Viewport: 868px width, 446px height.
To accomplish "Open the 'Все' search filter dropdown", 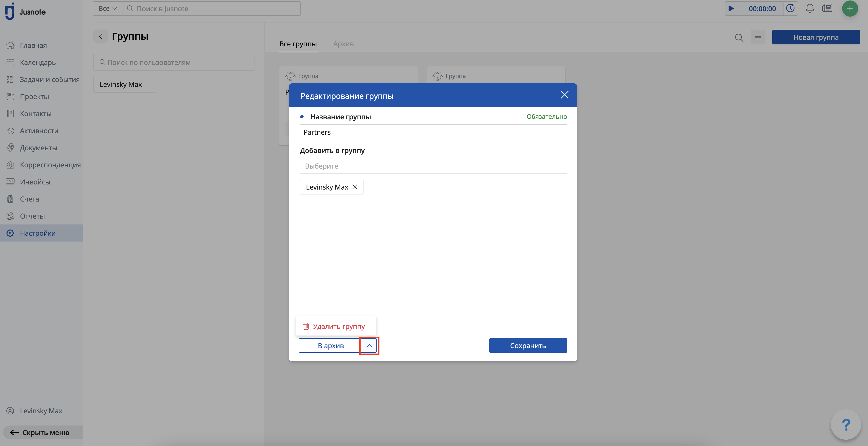I will pos(108,9).
